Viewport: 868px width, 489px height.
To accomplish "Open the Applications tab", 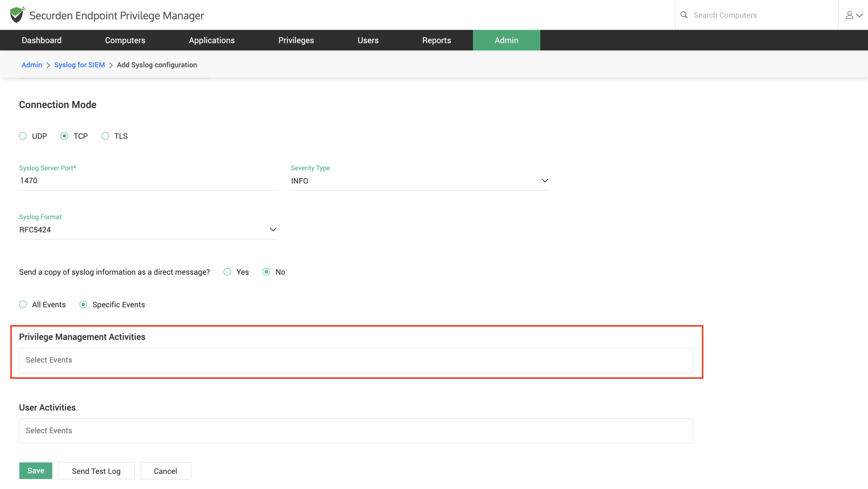I will point(212,40).
